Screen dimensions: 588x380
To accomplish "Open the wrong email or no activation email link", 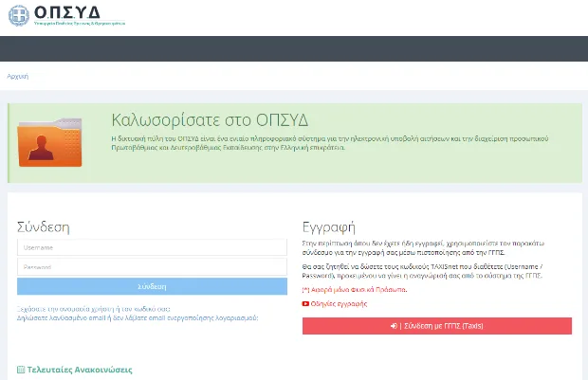I will pyautogui.click(x=138, y=317).
